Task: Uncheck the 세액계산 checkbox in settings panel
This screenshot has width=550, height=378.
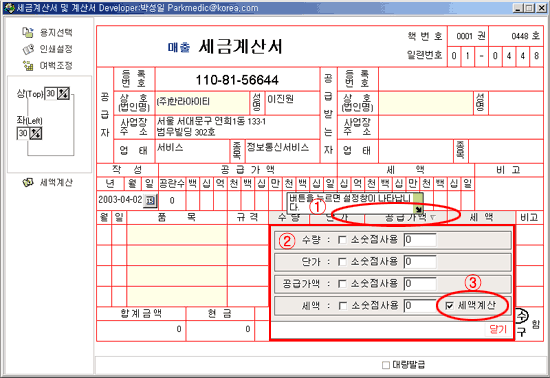Action: point(449,306)
